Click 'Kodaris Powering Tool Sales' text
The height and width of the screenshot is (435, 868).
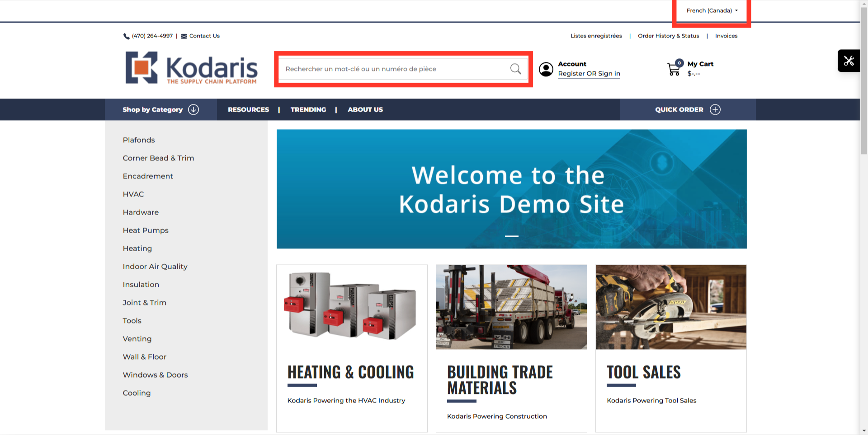(651, 400)
